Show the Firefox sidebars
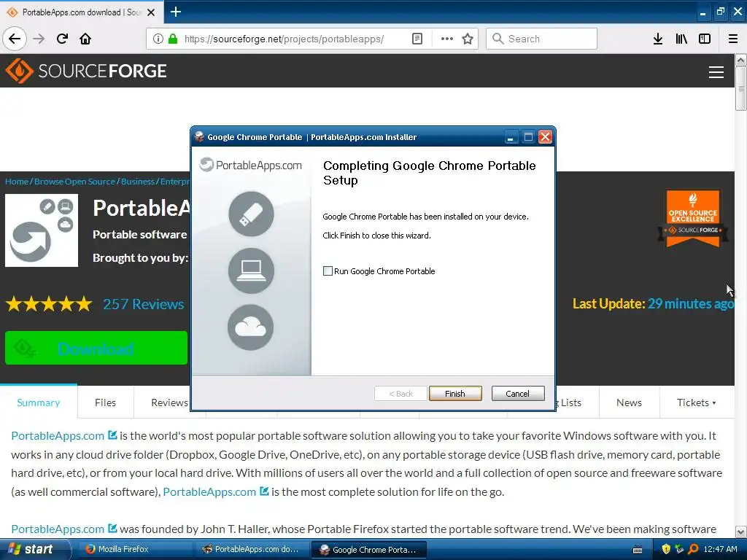 (705, 39)
